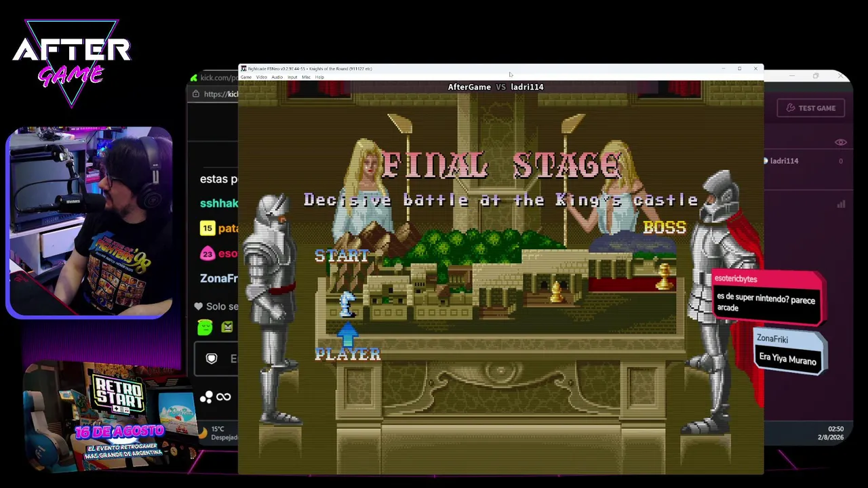
Task: Open the Misc menu in Fightcade FBNeo
Action: tap(306, 77)
